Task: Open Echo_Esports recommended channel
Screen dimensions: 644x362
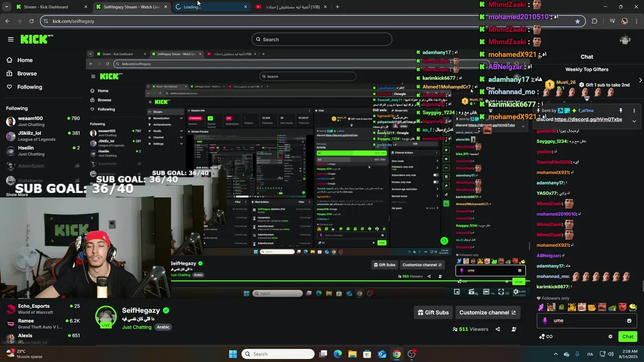Action: [43, 309]
